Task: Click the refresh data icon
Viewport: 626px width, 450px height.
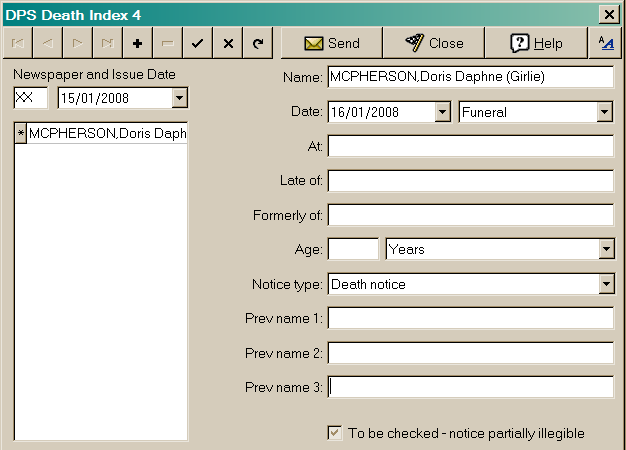Action: coord(258,43)
